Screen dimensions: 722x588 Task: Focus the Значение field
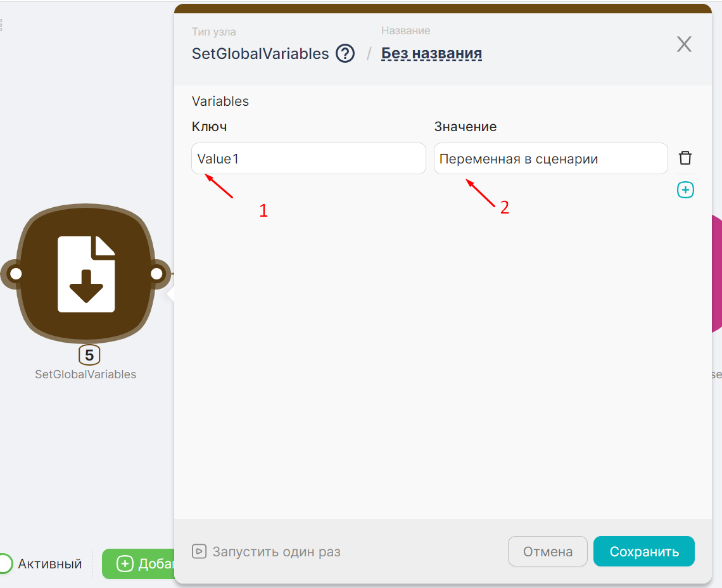click(x=551, y=158)
